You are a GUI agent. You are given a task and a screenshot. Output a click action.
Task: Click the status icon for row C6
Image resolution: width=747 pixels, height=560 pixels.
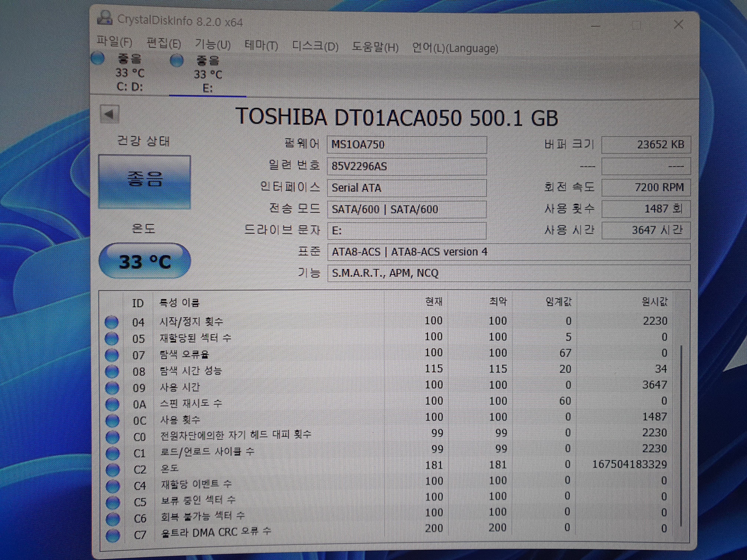(113, 519)
